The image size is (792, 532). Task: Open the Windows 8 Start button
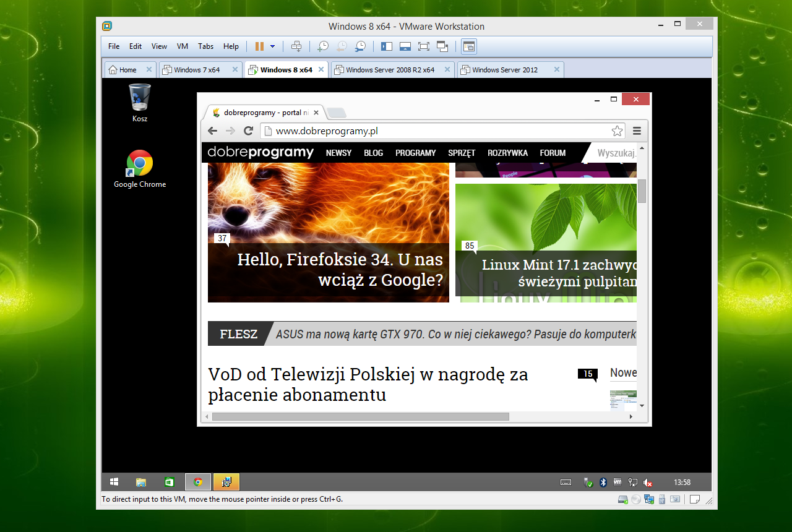coord(114,482)
